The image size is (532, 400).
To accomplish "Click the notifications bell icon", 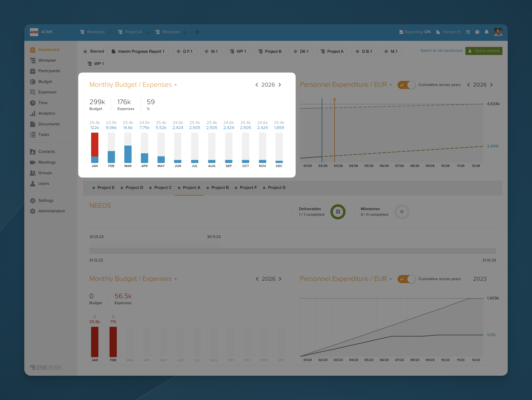I will pos(486,32).
